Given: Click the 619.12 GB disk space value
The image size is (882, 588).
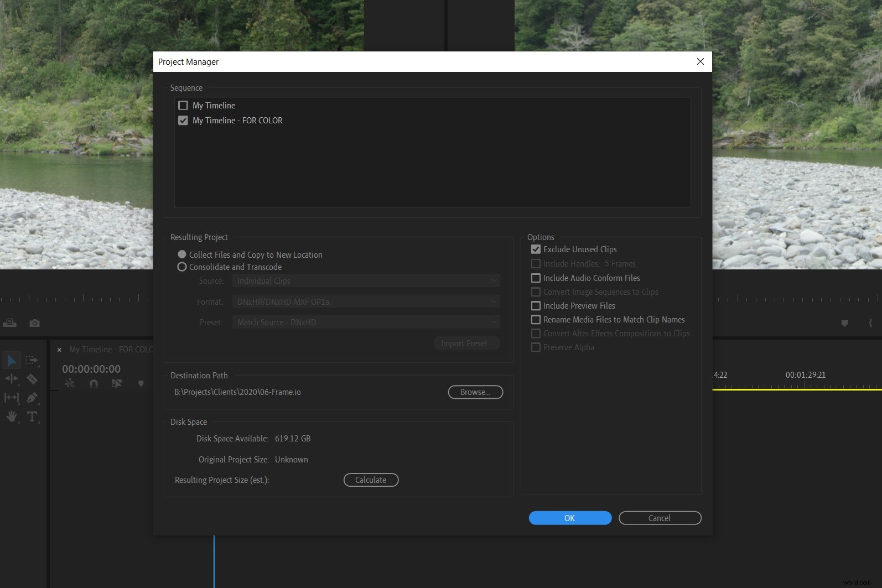Looking at the screenshot, I should point(293,439).
